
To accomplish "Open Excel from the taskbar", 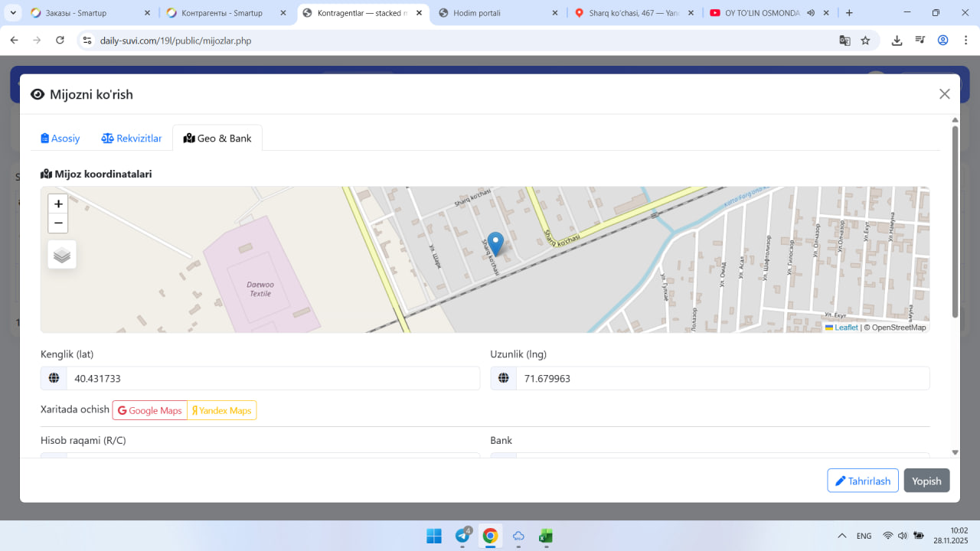I will (x=546, y=536).
